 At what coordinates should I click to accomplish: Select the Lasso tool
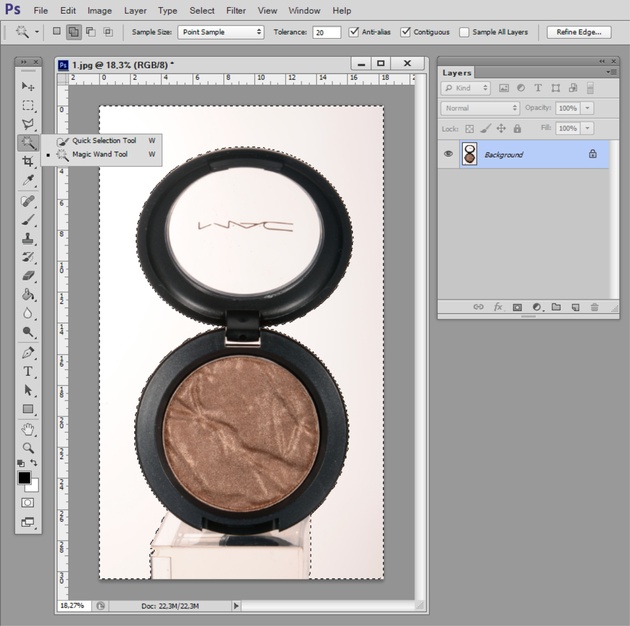coord(28,124)
